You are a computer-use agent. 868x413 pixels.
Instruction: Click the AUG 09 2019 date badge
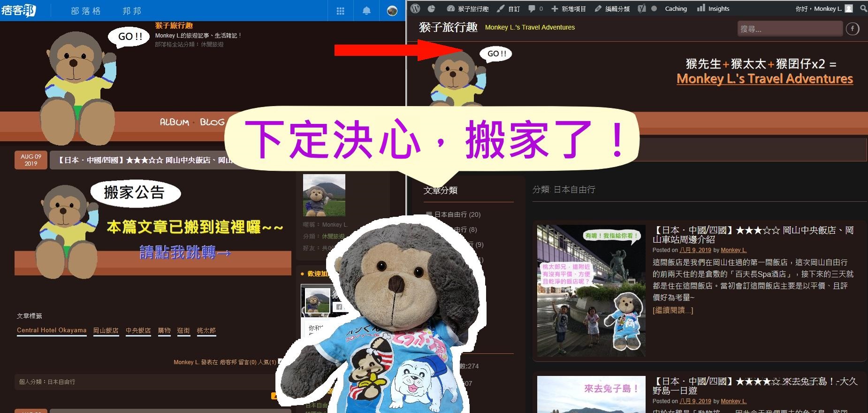pyautogui.click(x=31, y=160)
